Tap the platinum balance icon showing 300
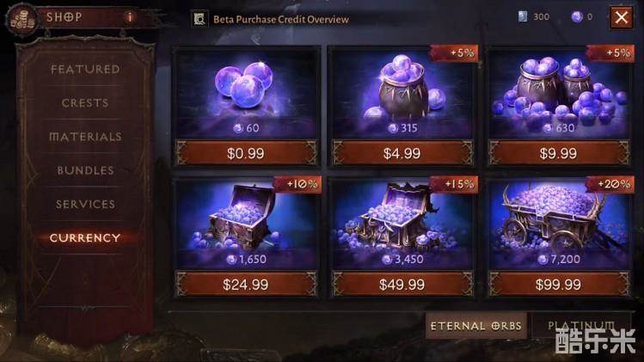Screen dimensions: 644x362 (x=523, y=17)
